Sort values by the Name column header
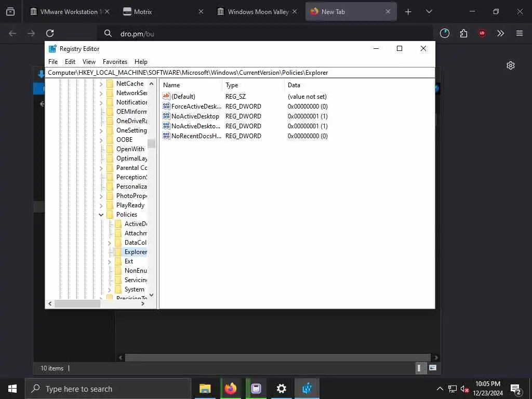The width and height of the screenshot is (532, 399). coord(192,85)
